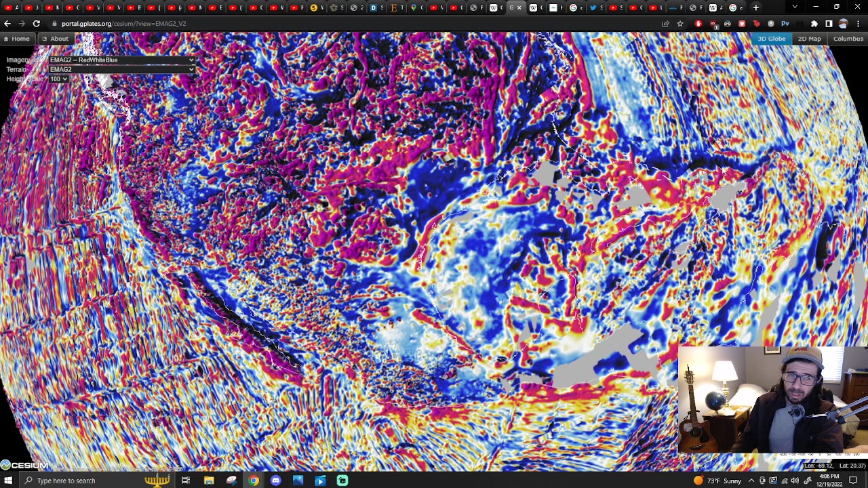868x488 pixels.
Task: Open Task View on the taskbar
Action: [186, 481]
